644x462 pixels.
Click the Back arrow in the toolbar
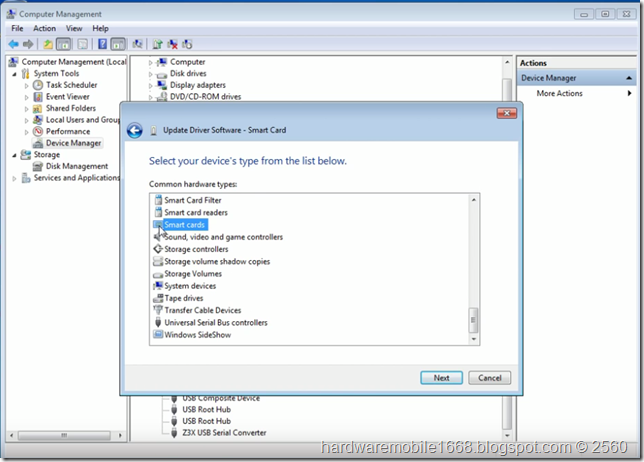(14, 44)
